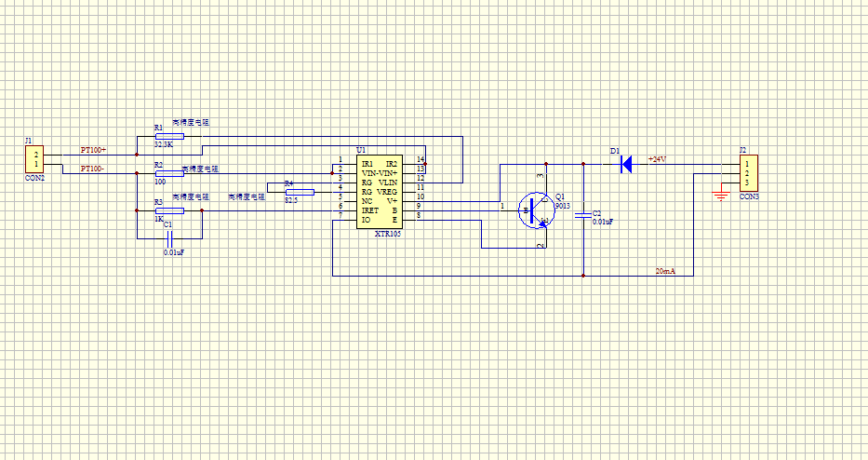The image size is (868, 460).
Task: Click the C1 designator text
Action: point(167,224)
